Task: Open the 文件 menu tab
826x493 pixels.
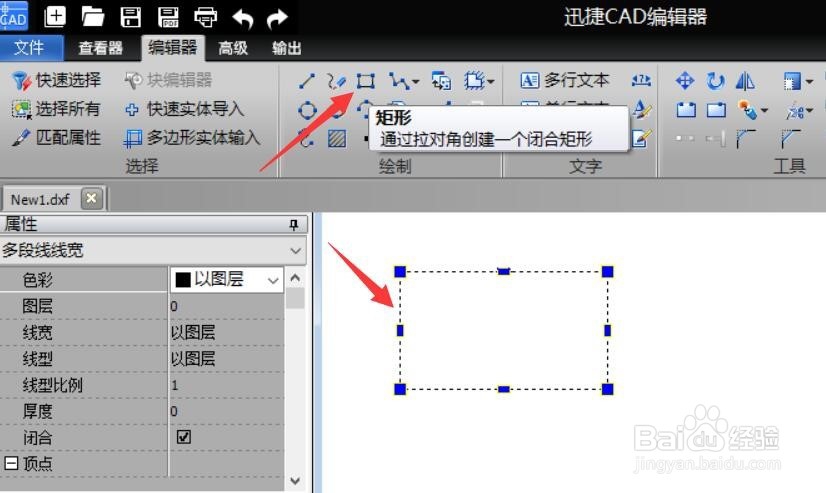Action: coord(31,48)
